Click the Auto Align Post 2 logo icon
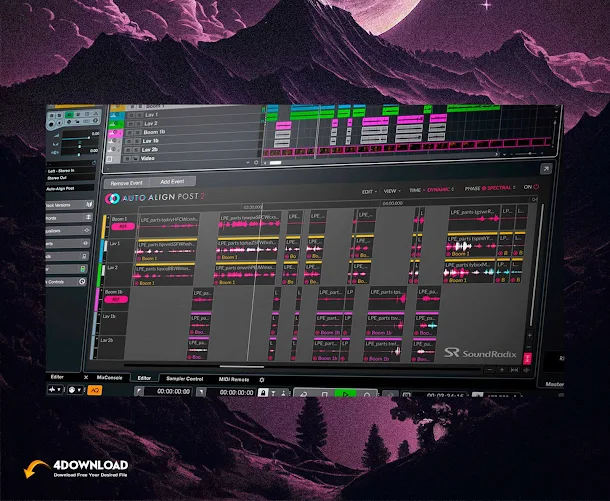The width and height of the screenshot is (610, 501). click(112, 198)
